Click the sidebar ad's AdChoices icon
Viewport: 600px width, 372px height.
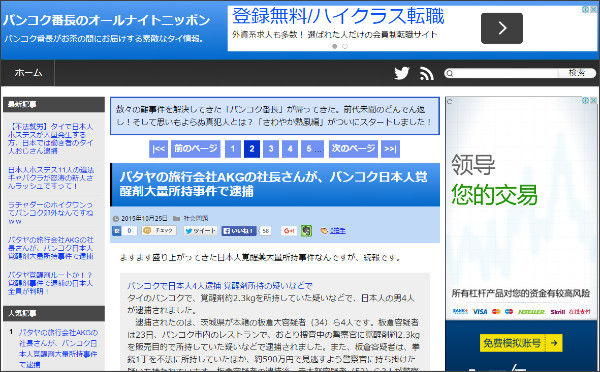(585, 100)
